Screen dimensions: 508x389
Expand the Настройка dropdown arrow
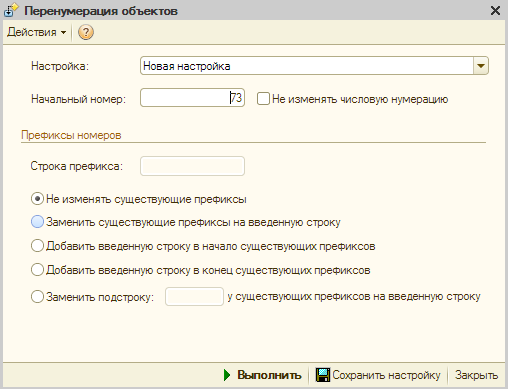[x=481, y=66]
